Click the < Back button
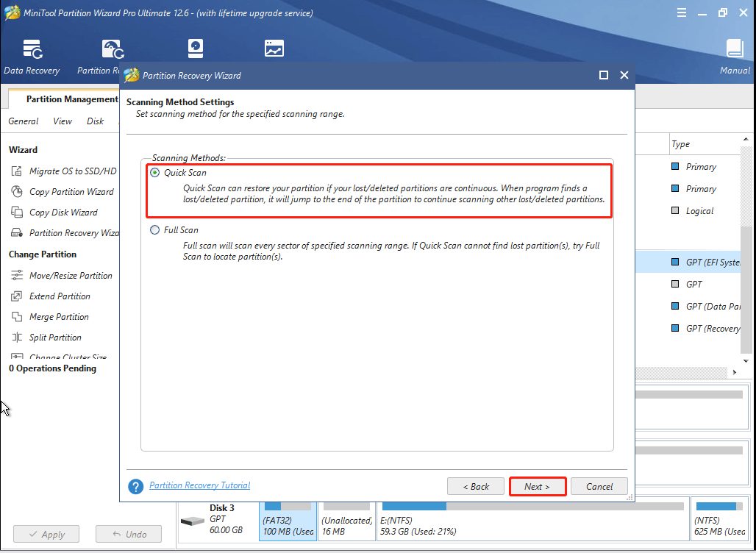 476,487
